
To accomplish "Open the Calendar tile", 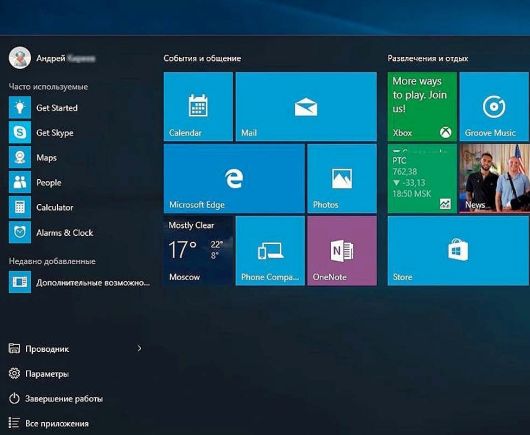I will pos(198,106).
